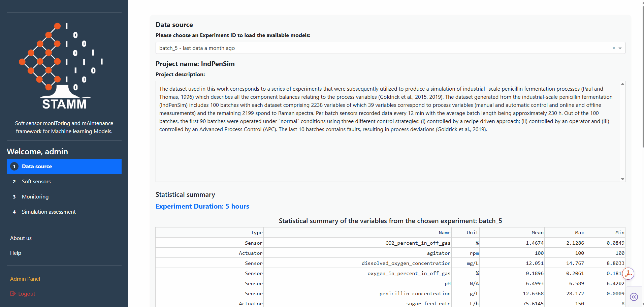
Task: Click the step number 1 badge
Action: tap(14, 166)
